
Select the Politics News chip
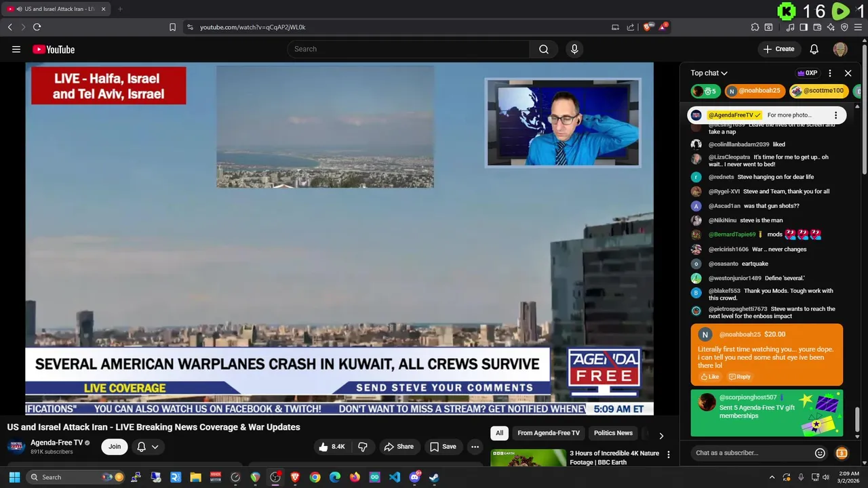point(613,433)
